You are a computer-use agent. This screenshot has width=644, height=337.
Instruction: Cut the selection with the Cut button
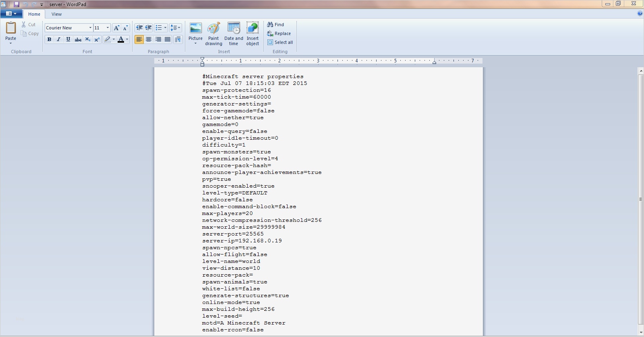click(29, 25)
